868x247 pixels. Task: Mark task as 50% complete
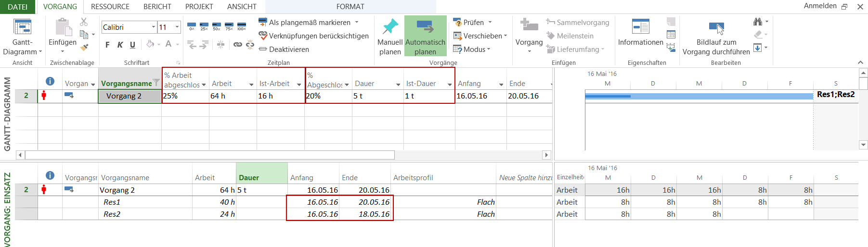(x=216, y=26)
